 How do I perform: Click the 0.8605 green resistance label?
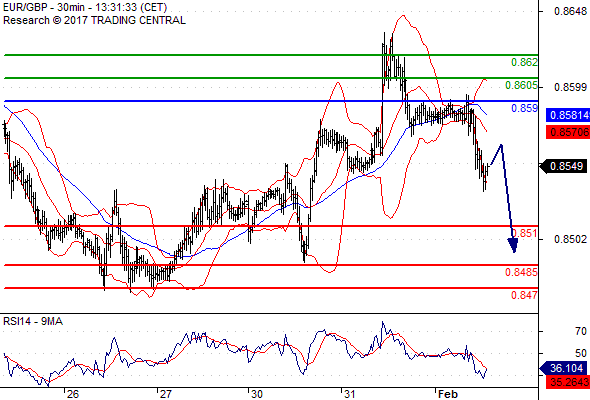(x=521, y=85)
